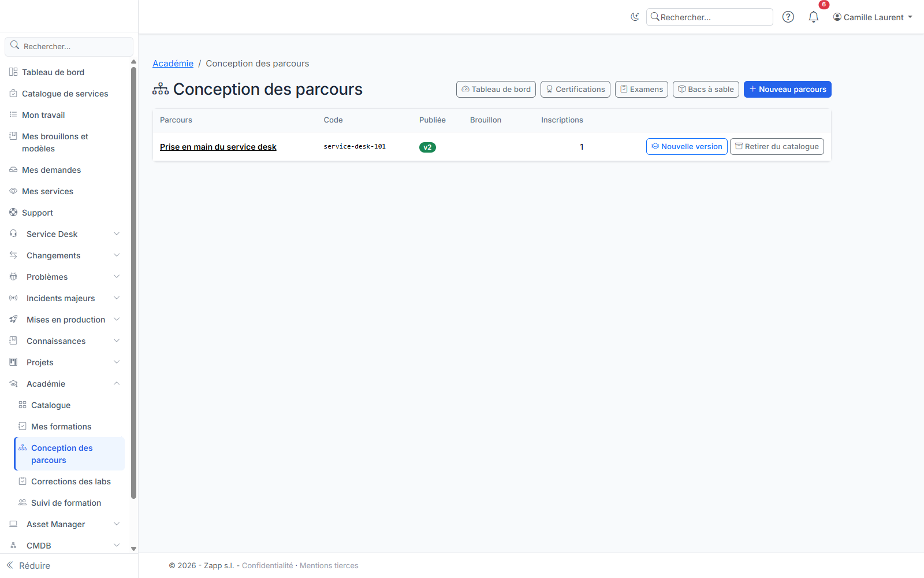Viewport: 924px width, 578px height.
Task: Collapse sidebar with Réduire
Action: [28, 565]
